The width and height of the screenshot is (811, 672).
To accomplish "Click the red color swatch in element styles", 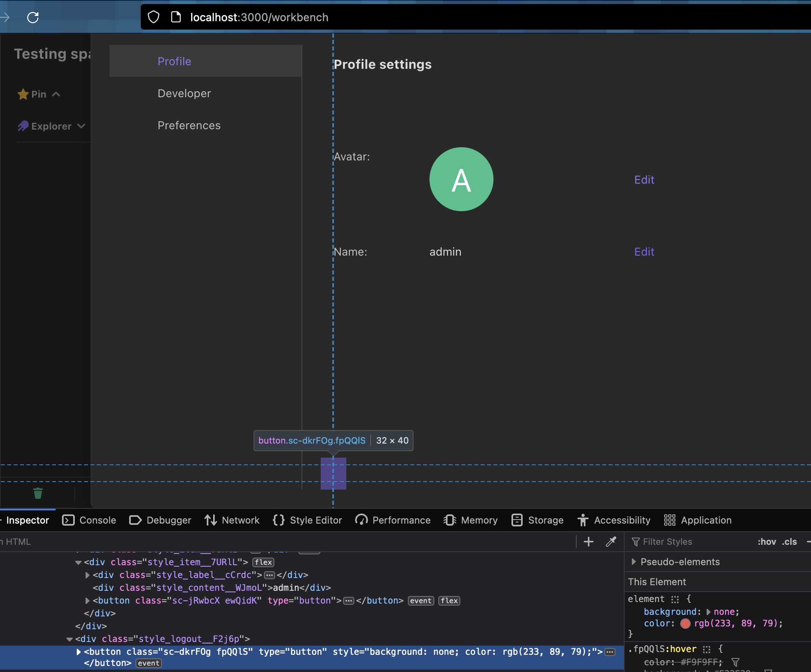I will [685, 623].
